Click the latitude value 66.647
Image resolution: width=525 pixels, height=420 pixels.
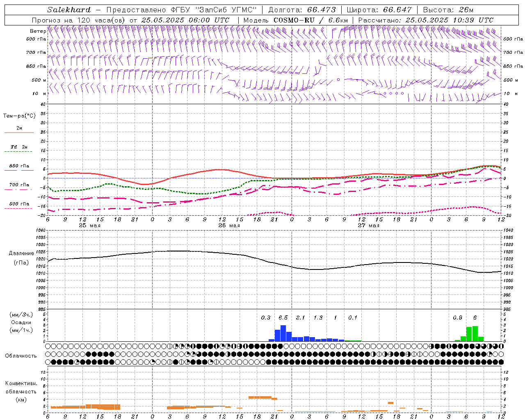397,10
